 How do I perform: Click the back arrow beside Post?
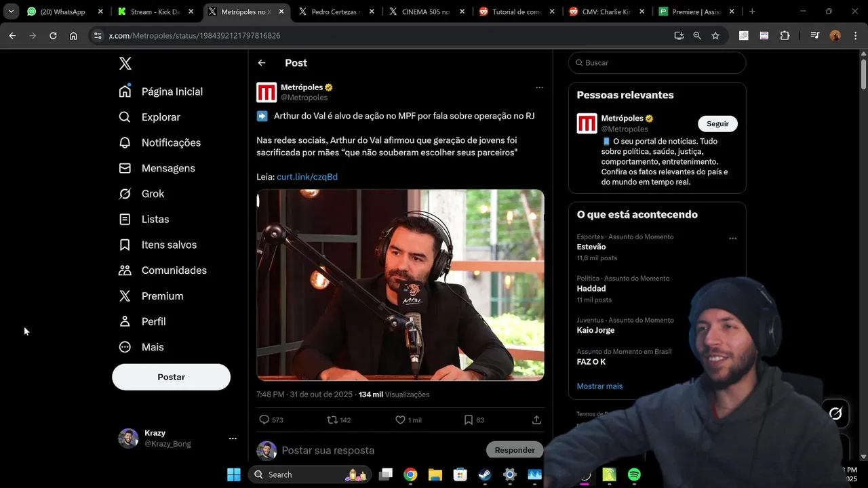pyautogui.click(x=262, y=63)
